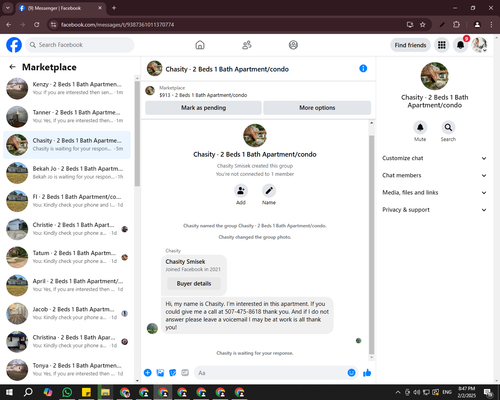500x400 pixels.
Task: Attach a photo file in composer
Action: coord(160,373)
